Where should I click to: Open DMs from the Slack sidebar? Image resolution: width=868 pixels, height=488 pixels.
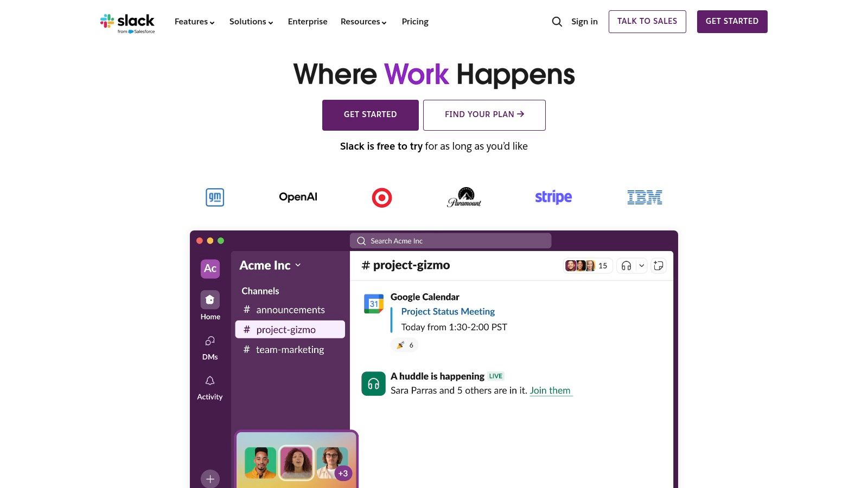[210, 342]
